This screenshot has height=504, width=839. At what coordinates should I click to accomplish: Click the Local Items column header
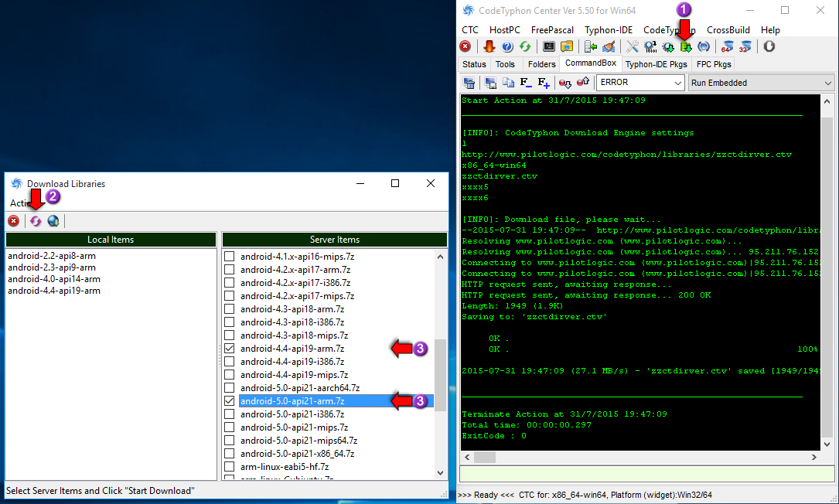pyautogui.click(x=111, y=239)
